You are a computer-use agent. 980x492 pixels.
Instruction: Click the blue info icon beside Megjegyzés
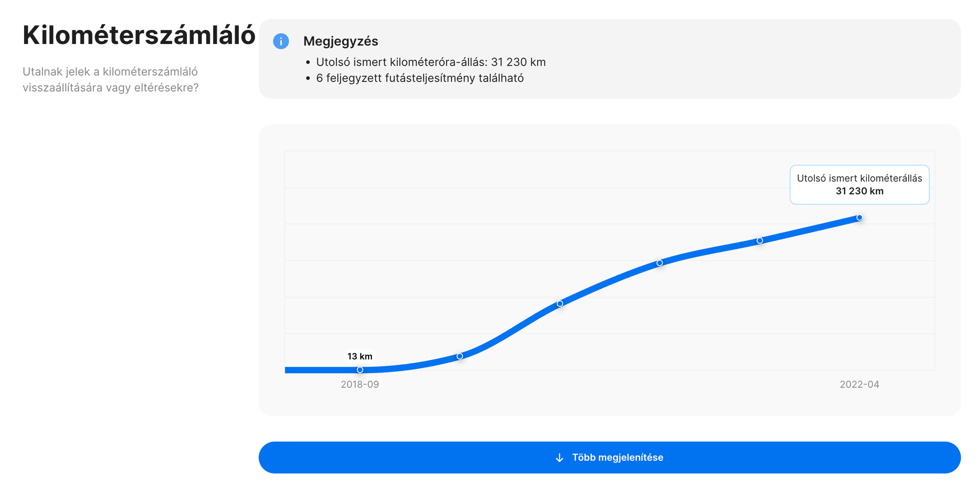(281, 41)
